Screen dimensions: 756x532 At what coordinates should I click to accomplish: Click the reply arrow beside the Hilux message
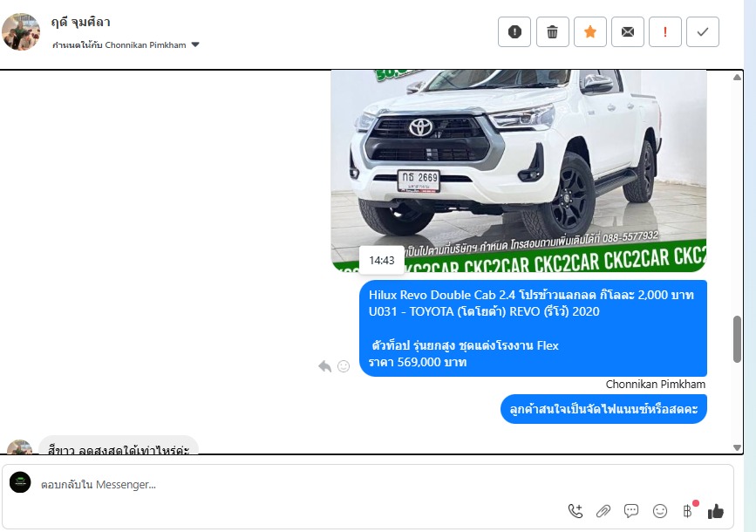[x=325, y=366]
